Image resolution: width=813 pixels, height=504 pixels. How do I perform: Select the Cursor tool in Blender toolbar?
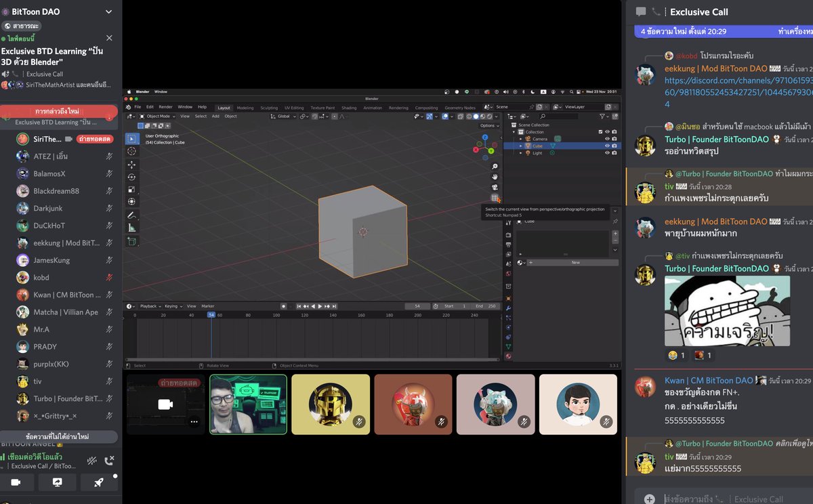132,152
